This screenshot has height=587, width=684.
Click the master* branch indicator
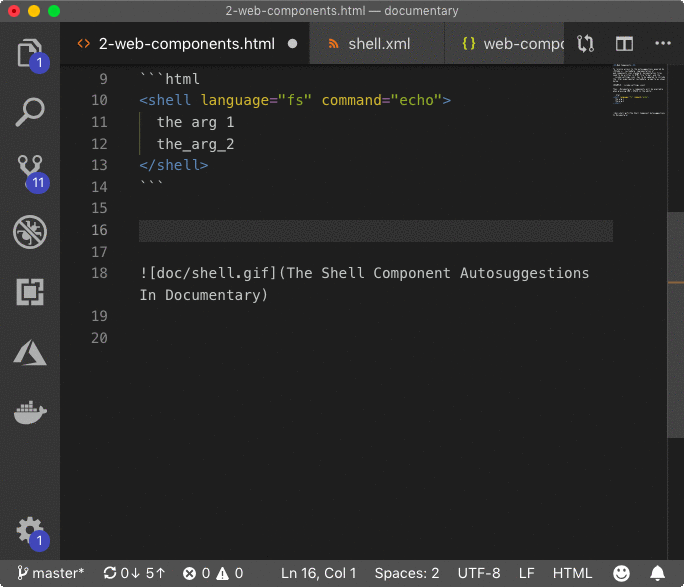coord(51,573)
